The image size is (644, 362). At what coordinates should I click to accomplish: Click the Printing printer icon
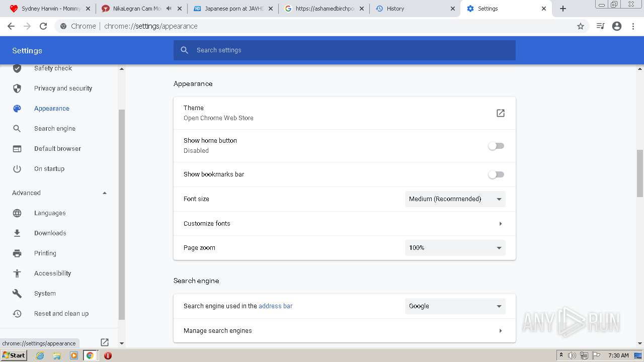click(x=17, y=253)
